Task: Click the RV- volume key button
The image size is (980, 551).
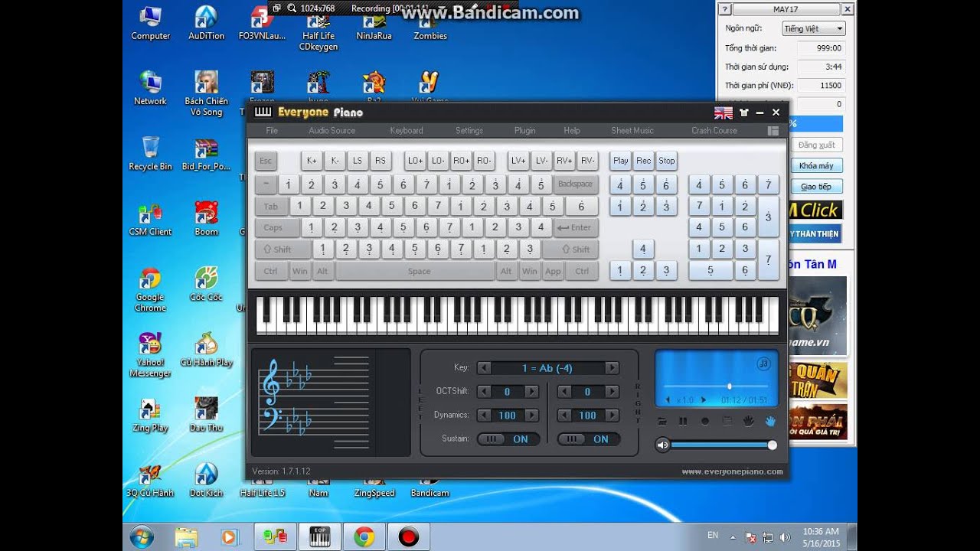Action: coord(587,161)
